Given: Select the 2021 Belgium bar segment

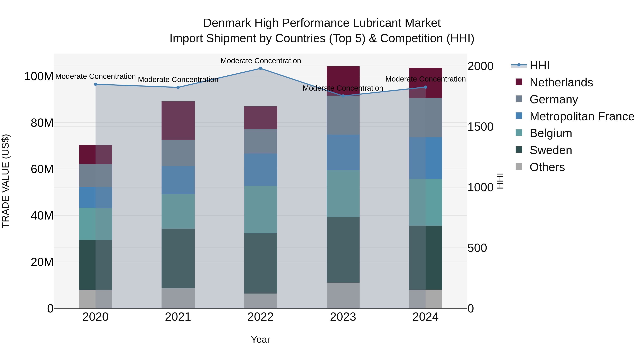Looking at the screenshot, I should (x=178, y=211).
